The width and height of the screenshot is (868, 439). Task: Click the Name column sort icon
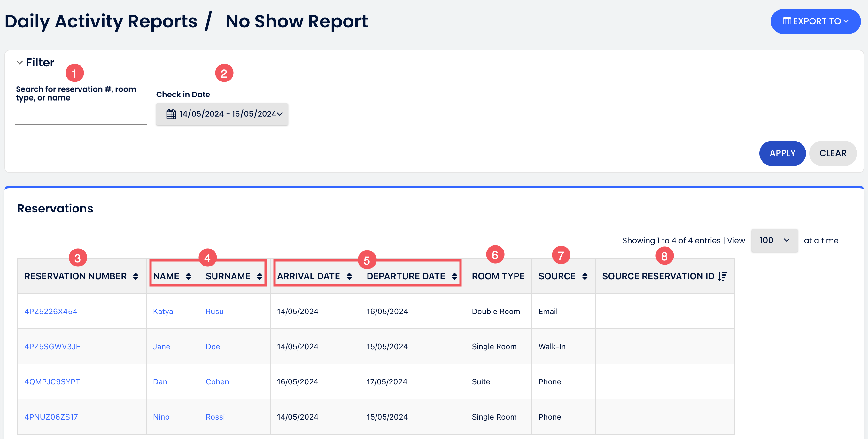click(188, 276)
